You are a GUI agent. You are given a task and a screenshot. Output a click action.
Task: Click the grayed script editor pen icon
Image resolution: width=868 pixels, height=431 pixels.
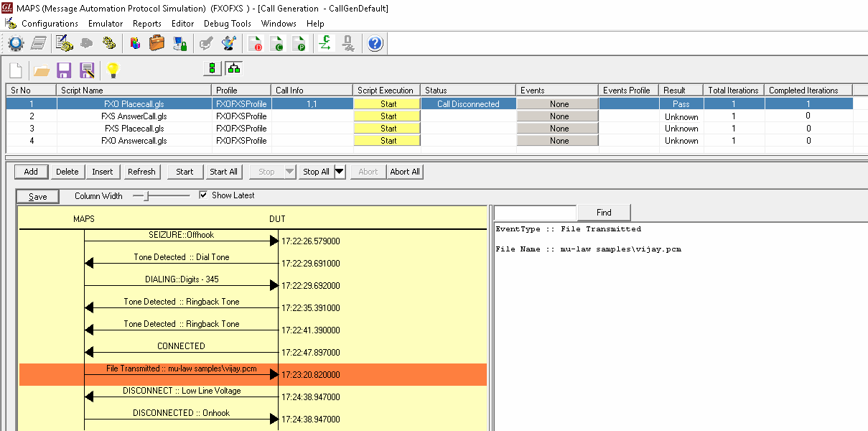tap(206, 44)
